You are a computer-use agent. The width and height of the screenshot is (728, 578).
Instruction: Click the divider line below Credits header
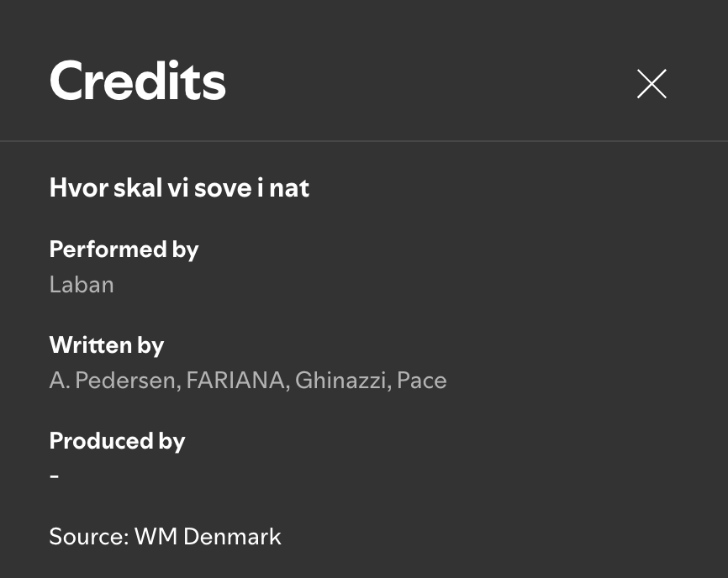[364, 141]
